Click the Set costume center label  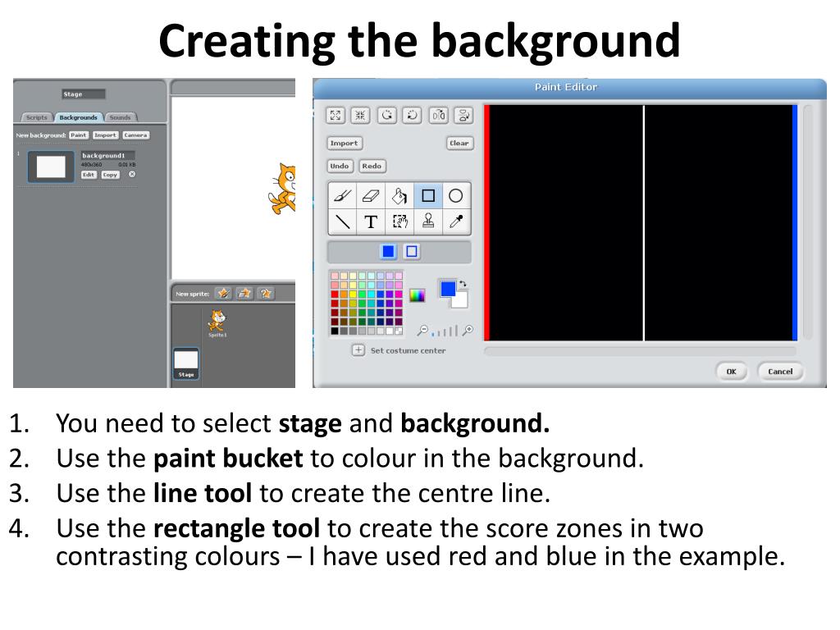click(x=409, y=351)
